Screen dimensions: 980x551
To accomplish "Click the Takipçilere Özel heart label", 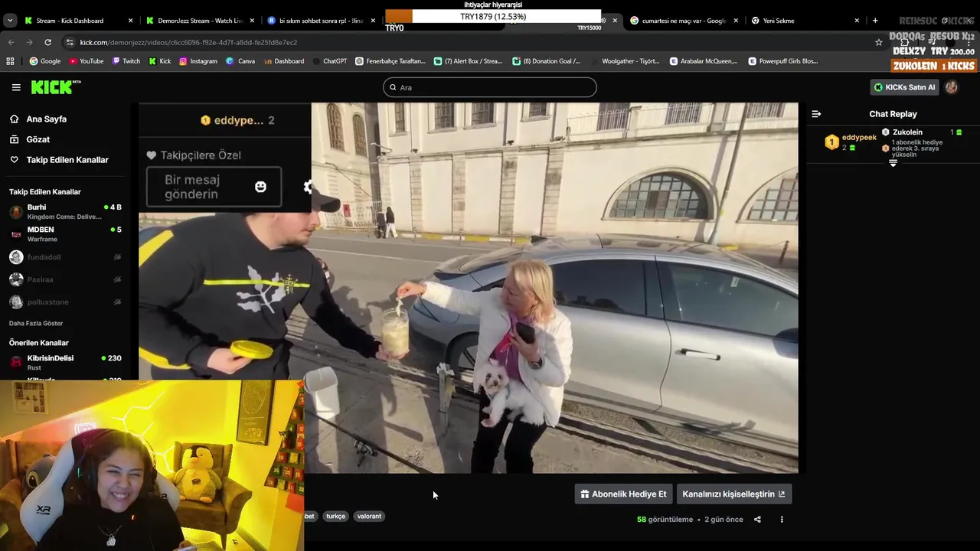I will [x=194, y=155].
